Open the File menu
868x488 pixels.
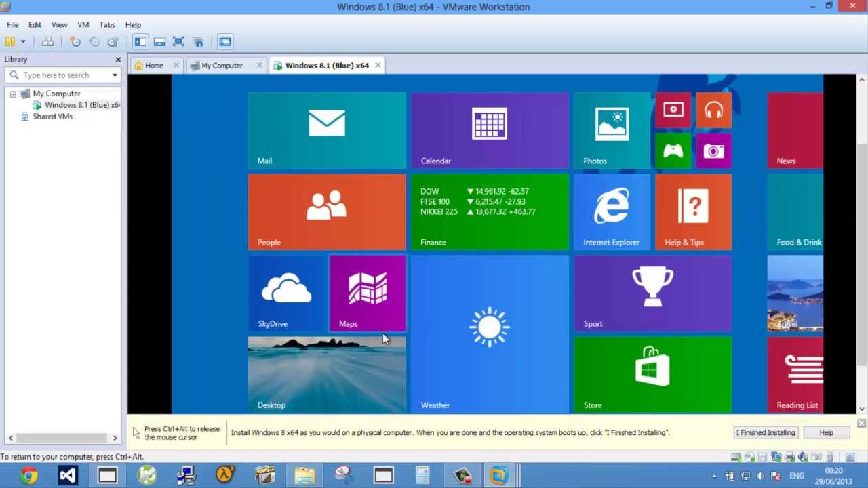[x=13, y=24]
